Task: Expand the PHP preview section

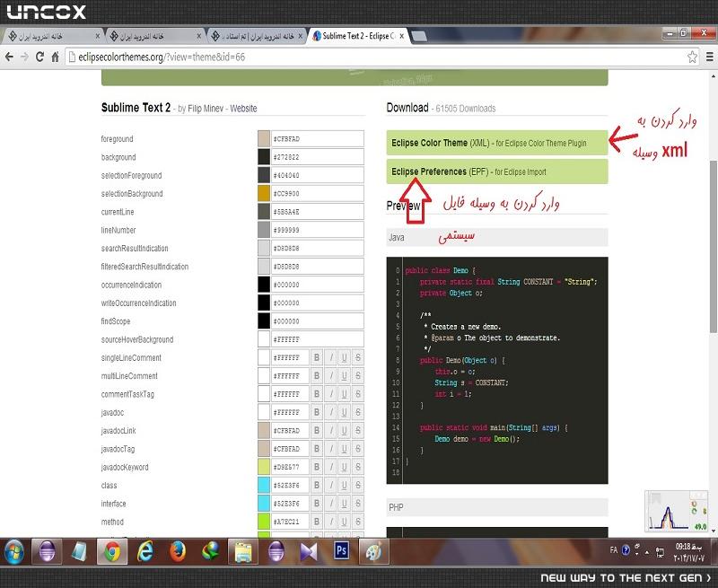Action: point(497,507)
